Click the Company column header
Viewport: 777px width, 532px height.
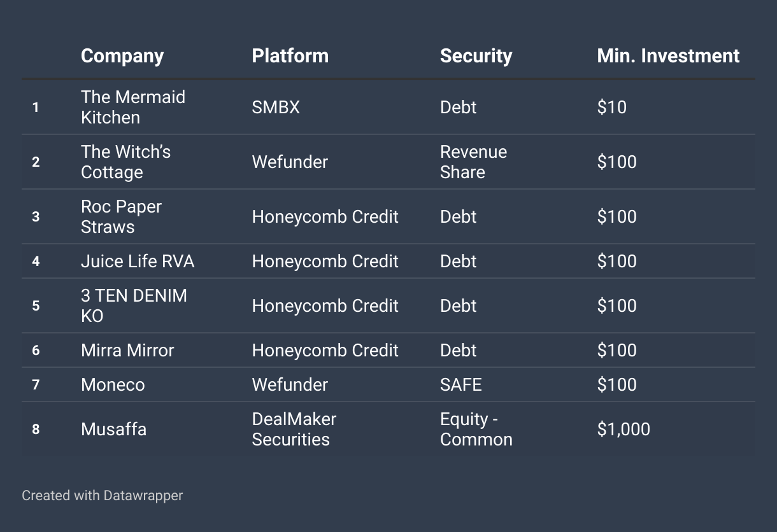click(122, 56)
